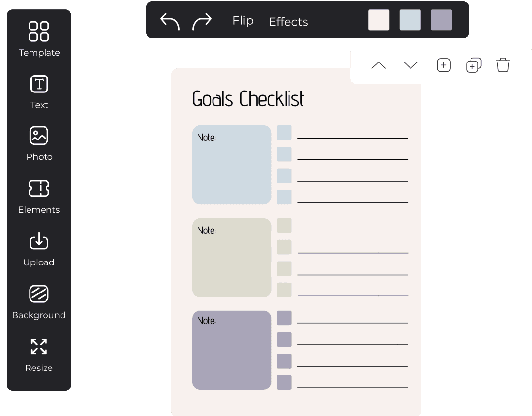Check the second beige checkbox
The image size is (532, 416).
tap(284, 247)
